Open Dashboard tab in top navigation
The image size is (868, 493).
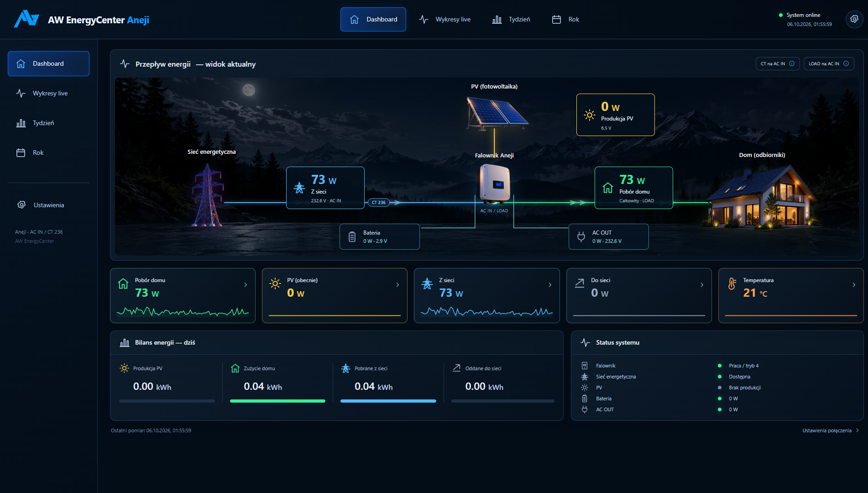pos(373,19)
